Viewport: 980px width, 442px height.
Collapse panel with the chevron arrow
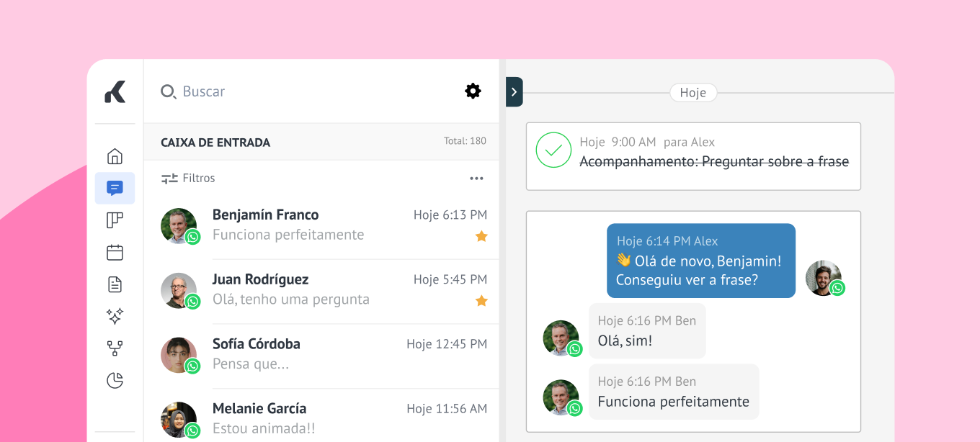tap(514, 92)
